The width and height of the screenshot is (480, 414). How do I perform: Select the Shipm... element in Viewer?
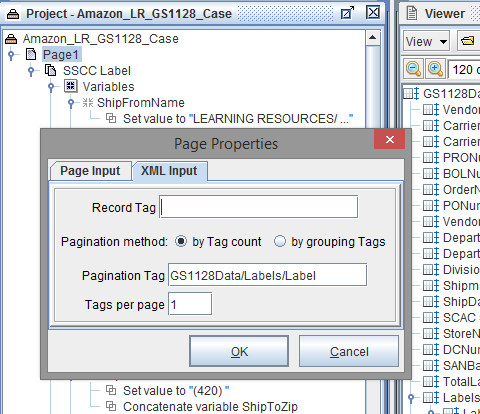[461, 286]
